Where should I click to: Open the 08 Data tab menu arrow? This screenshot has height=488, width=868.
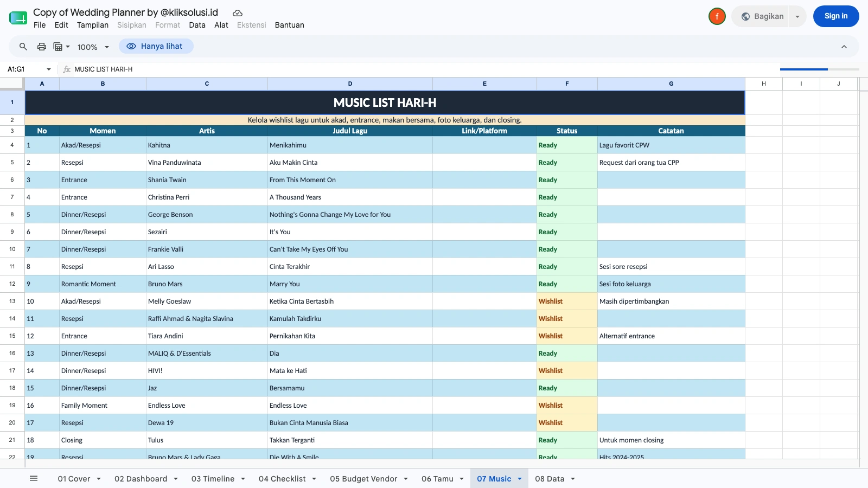[573, 479]
